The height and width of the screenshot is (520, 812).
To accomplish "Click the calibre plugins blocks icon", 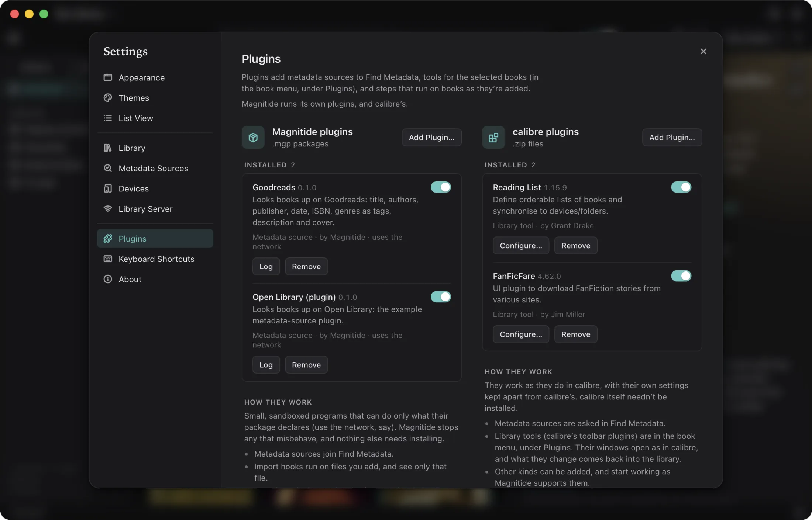I will [493, 137].
